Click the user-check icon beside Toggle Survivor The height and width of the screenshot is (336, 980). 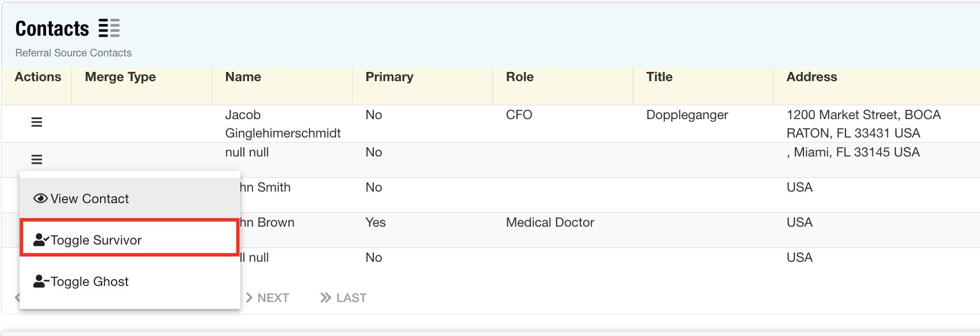(x=41, y=240)
